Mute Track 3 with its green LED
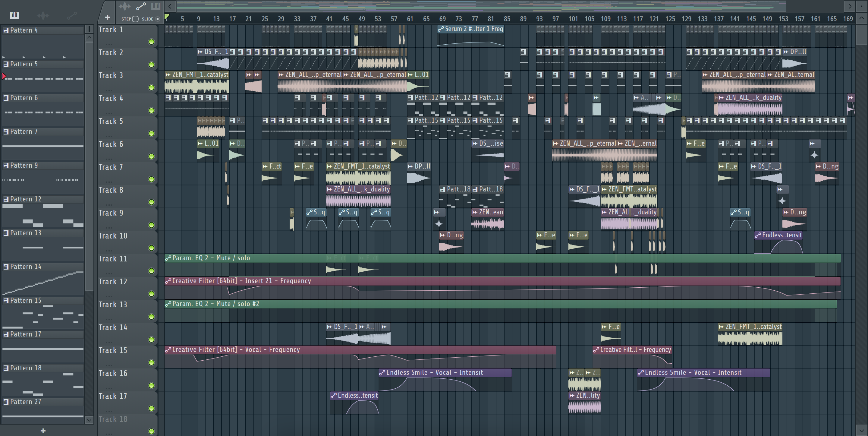The height and width of the screenshot is (436, 868). coord(152,88)
